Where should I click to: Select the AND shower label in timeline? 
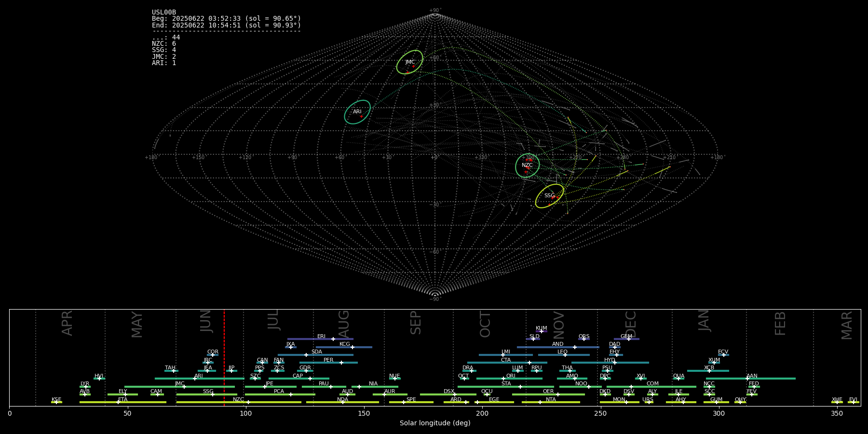click(558, 344)
